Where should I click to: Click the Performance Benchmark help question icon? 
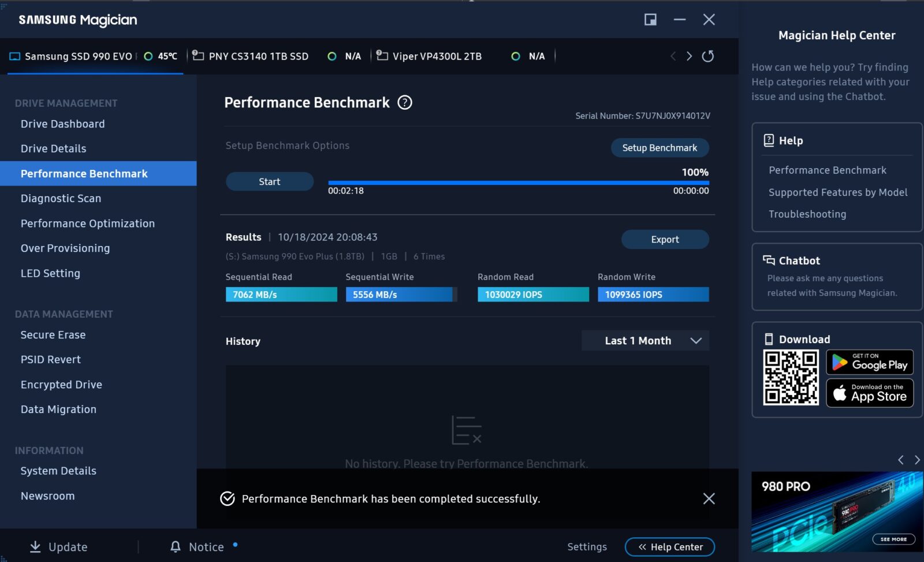(x=405, y=103)
